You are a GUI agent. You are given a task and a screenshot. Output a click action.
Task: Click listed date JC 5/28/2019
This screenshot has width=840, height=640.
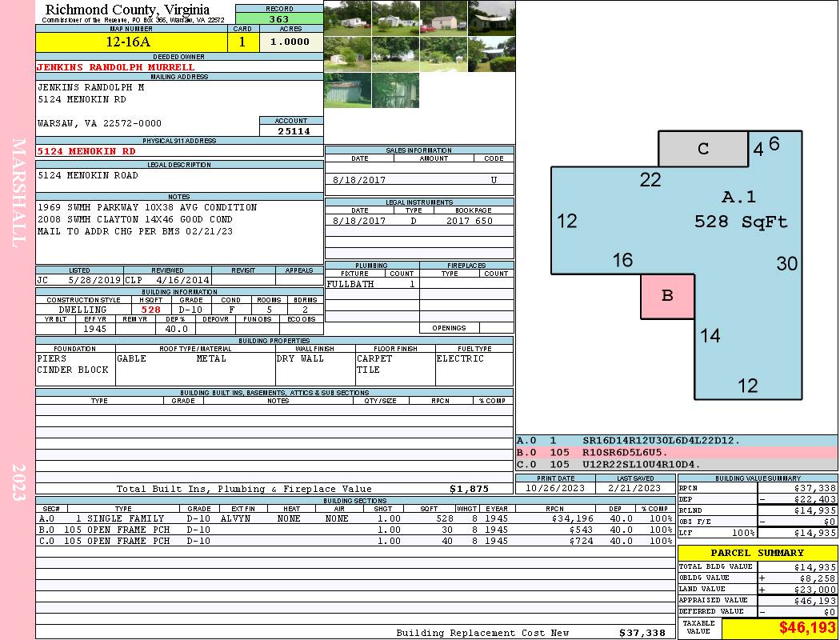coord(78,279)
